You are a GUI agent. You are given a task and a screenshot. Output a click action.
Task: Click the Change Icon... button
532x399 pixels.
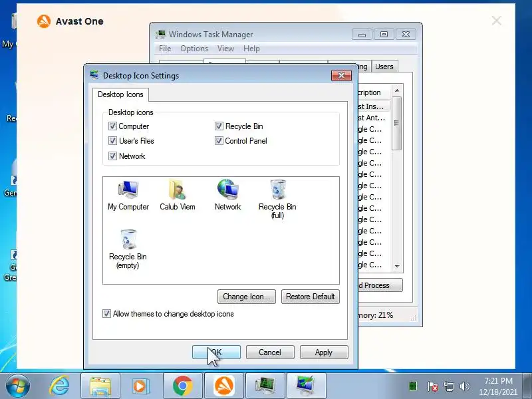click(246, 297)
